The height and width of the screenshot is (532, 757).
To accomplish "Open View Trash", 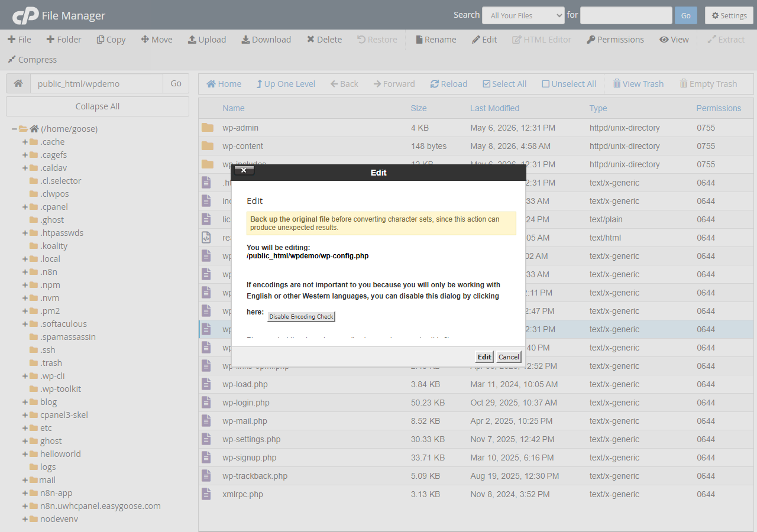I will (638, 84).
